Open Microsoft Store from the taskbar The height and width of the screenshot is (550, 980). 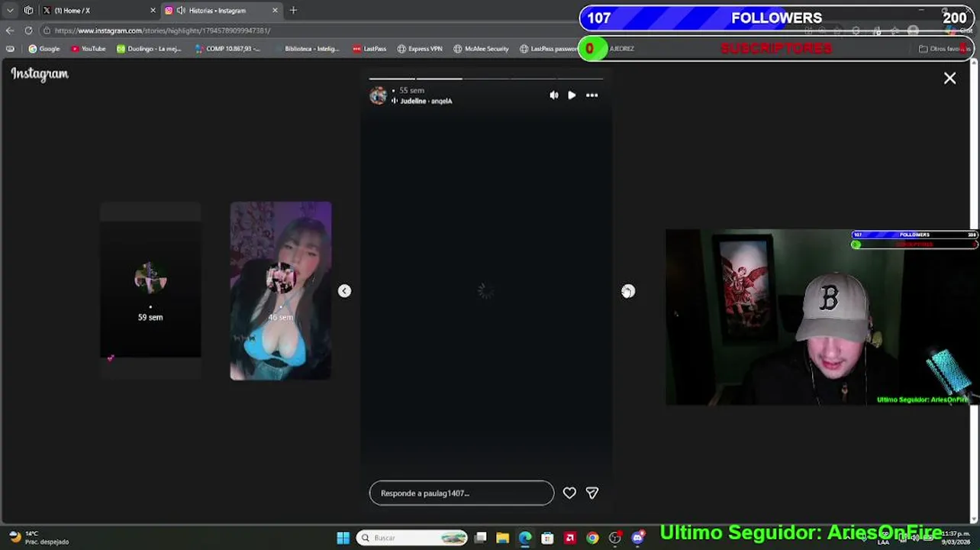pyautogui.click(x=547, y=538)
